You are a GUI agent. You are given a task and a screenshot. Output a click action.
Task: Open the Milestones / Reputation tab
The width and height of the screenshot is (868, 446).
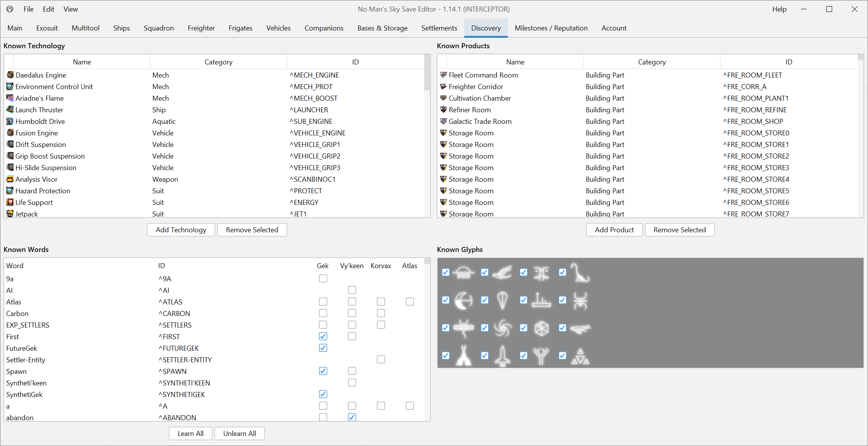pos(551,28)
